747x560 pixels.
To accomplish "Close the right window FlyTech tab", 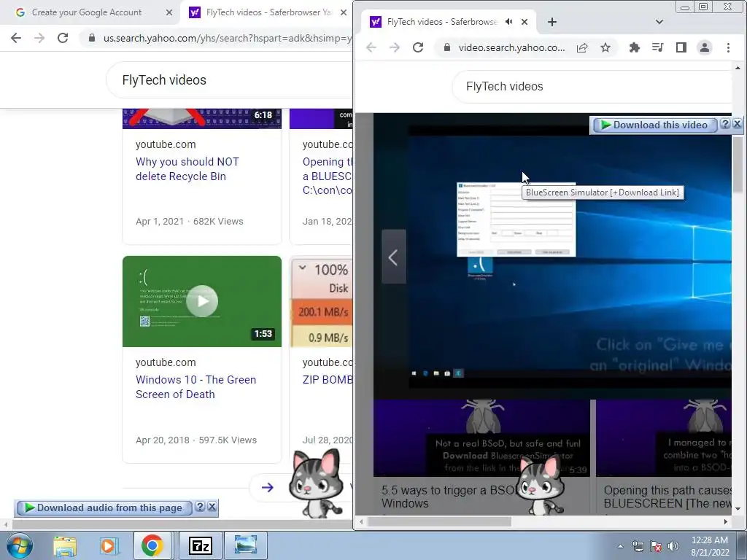I will tap(525, 22).
